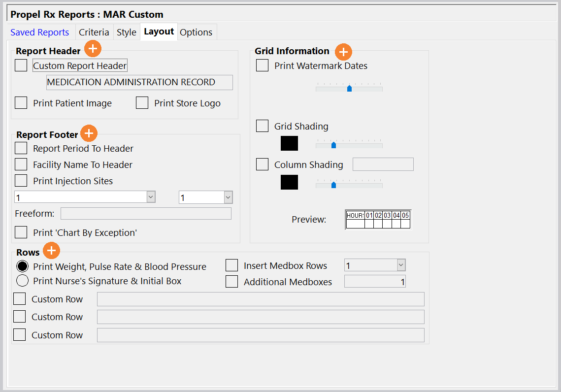Enable the Custom Report Header checkbox
561x392 pixels.
click(21, 65)
